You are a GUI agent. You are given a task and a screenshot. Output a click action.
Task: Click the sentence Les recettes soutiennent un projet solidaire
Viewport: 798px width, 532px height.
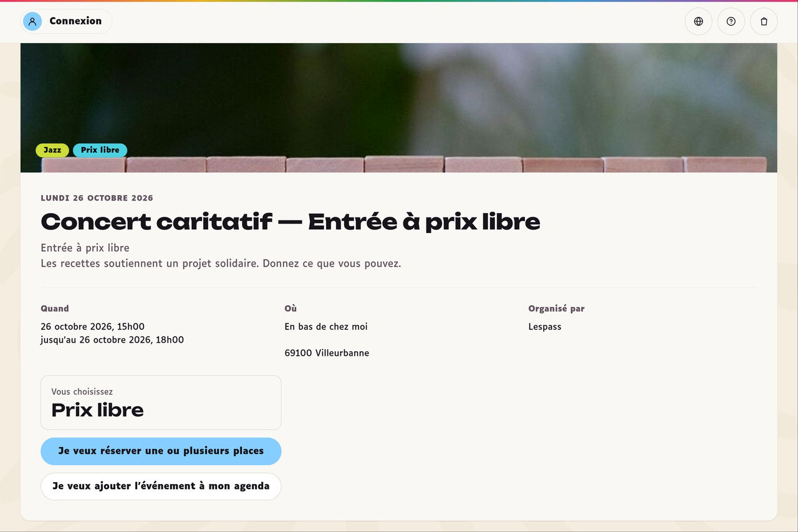point(150,264)
